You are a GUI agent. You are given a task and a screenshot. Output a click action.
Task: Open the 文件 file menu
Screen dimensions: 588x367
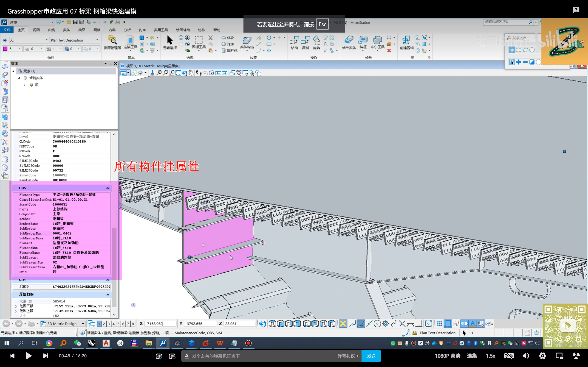7,30
